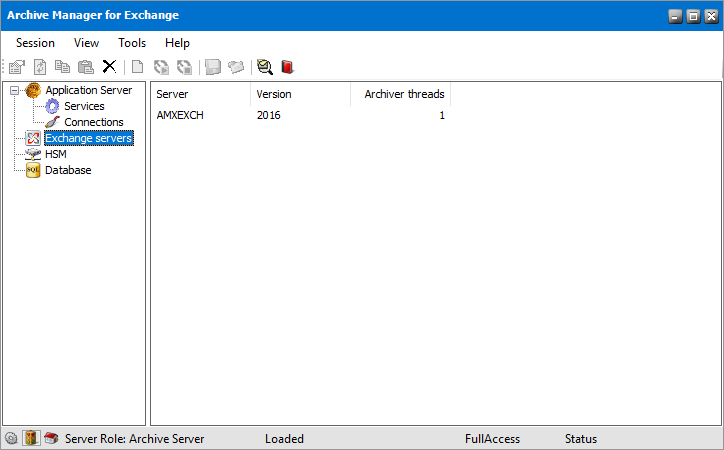Click Server Role: Archive Server status text
This screenshot has width=724, height=450.
pos(134,438)
